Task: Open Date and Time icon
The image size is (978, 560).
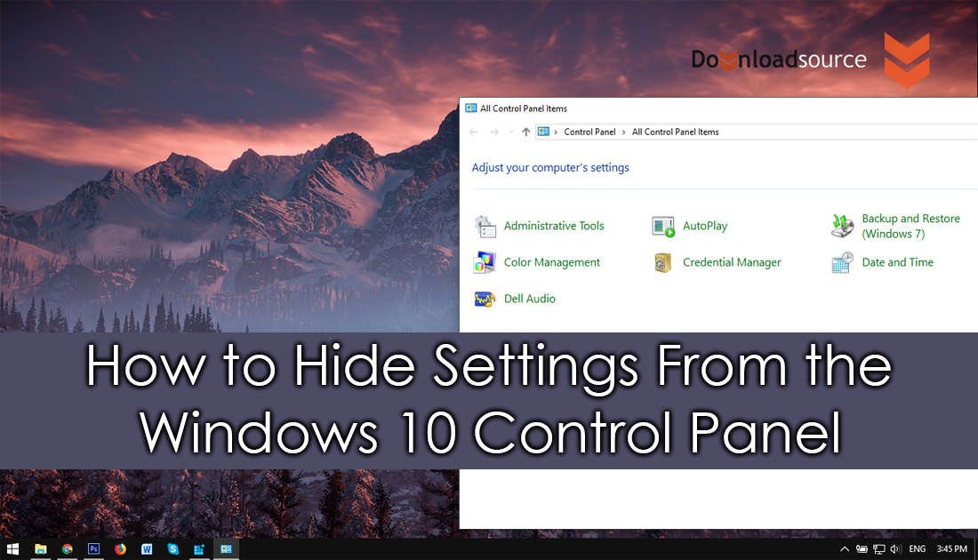Action: tap(842, 262)
